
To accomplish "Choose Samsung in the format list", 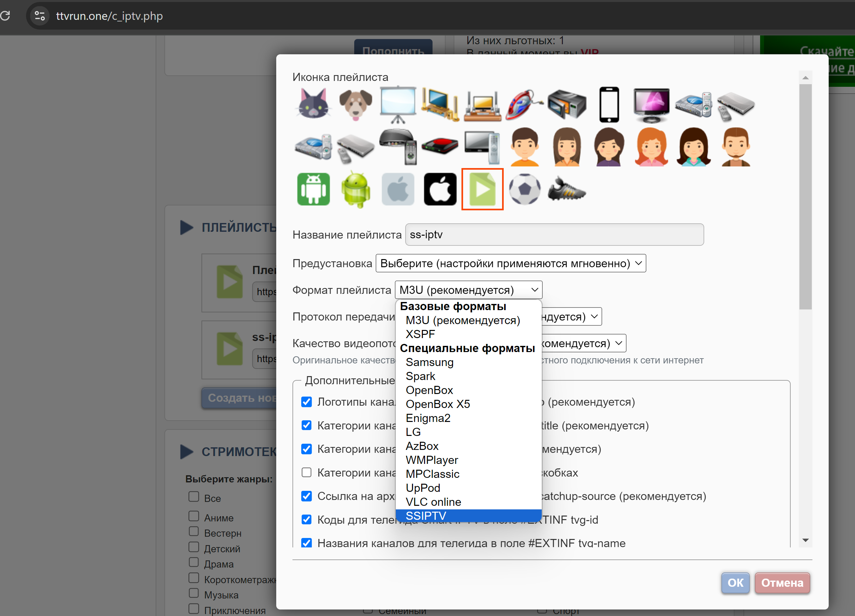I will tap(429, 362).
